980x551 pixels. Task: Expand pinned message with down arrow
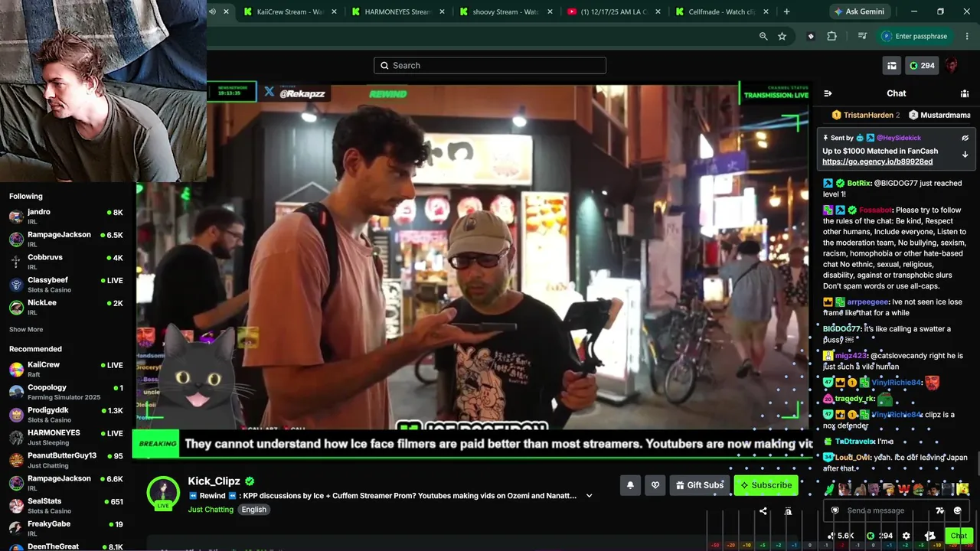(x=965, y=155)
